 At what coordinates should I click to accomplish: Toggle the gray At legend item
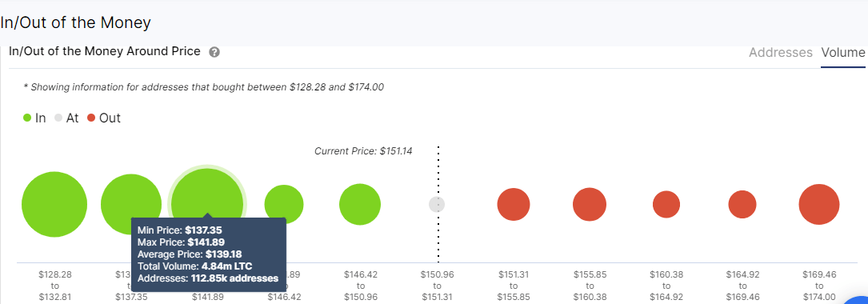click(66, 118)
